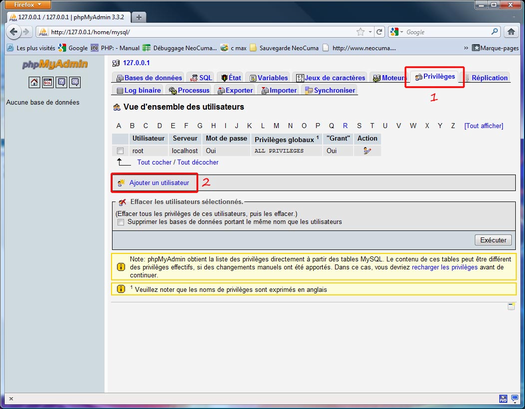Open the Bases de données tab

pyautogui.click(x=149, y=78)
